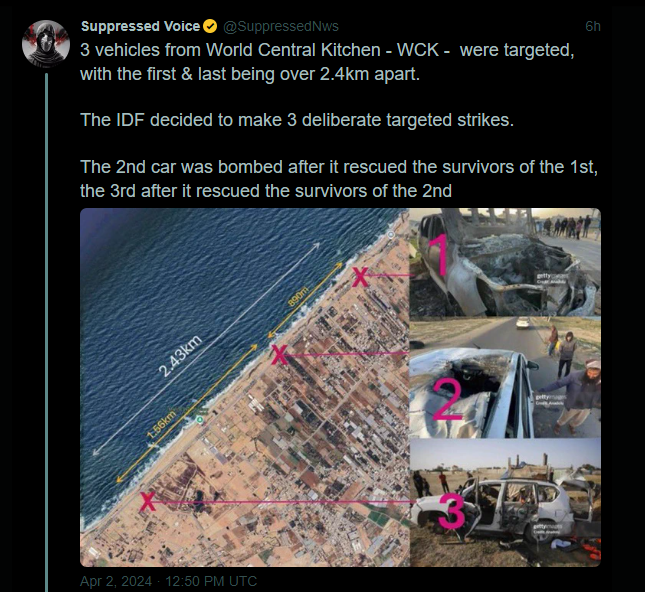Open the @SuppressedNws handle link
Screen dimensions: 645x592
point(281,26)
